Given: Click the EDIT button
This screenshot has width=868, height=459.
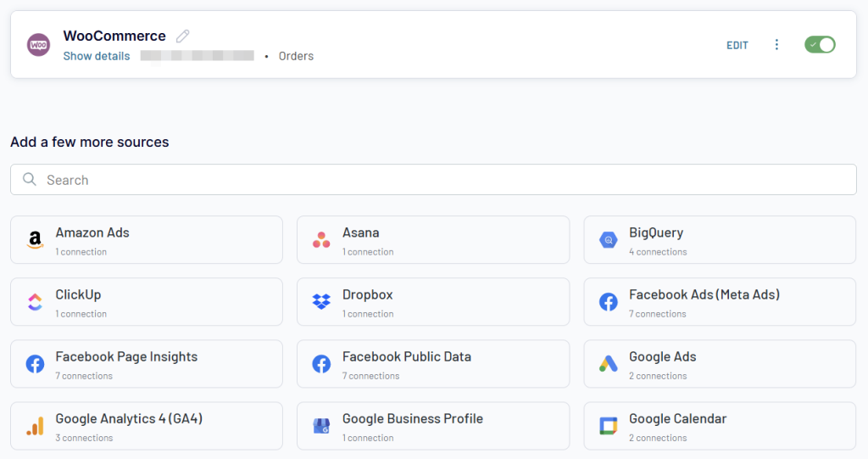Looking at the screenshot, I should [x=737, y=46].
